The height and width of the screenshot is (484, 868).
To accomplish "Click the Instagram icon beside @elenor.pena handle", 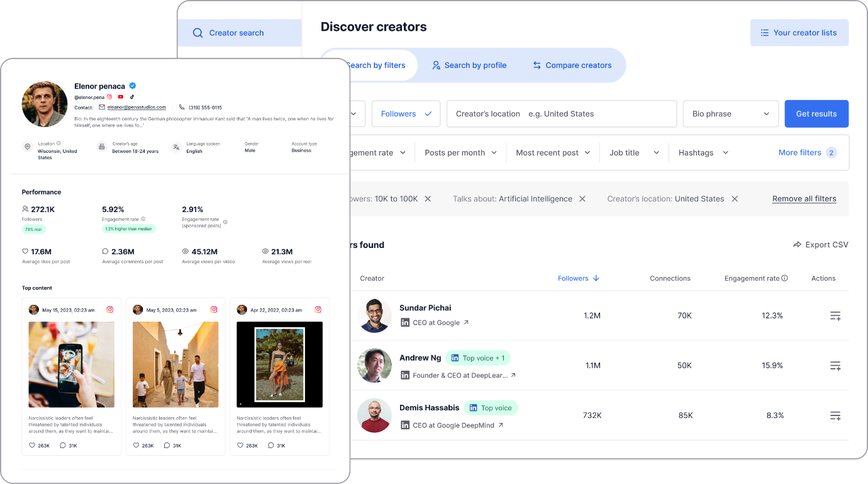I will pos(109,97).
